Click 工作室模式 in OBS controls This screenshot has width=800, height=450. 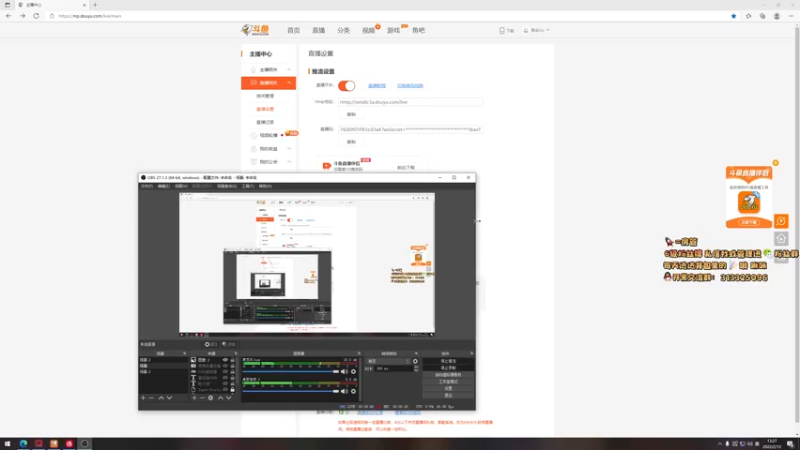pos(448,382)
